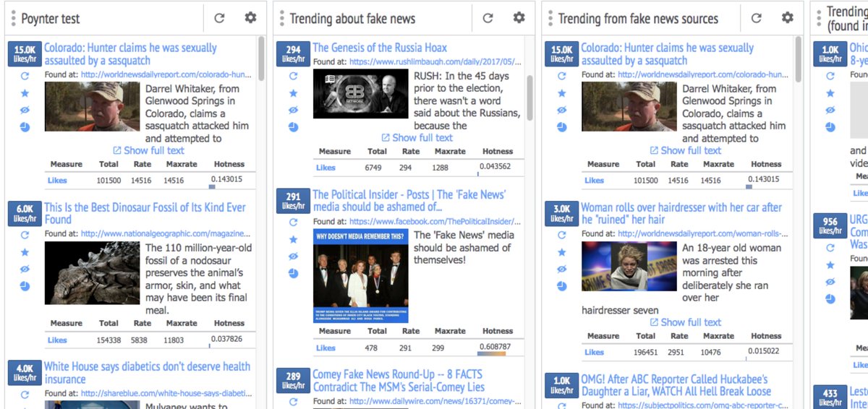Star the Colorado sasquatch story in Poynter test

click(x=25, y=93)
